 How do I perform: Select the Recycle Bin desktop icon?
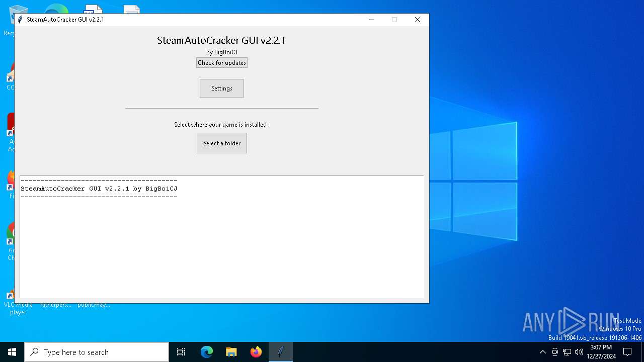tap(11, 20)
